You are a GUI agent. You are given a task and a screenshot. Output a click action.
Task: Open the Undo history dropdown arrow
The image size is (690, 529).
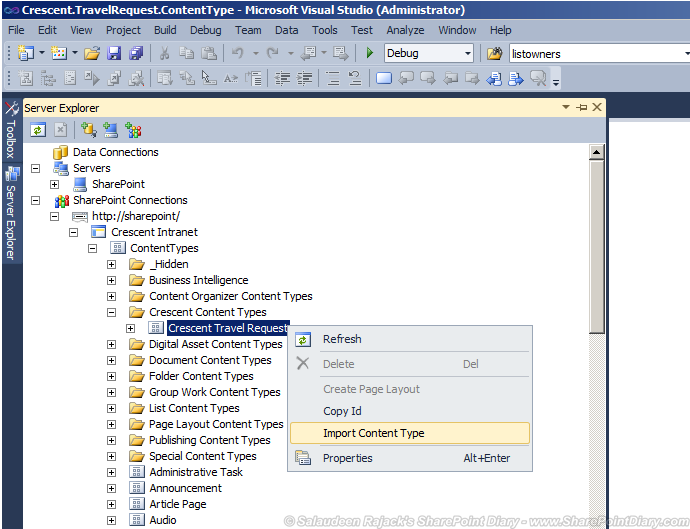point(256,53)
